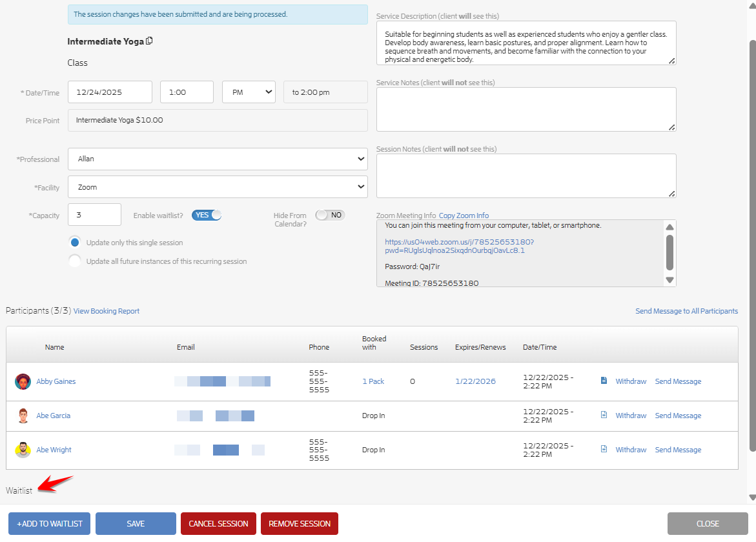
Task: Open View Booking Report link
Action: pyautogui.click(x=106, y=311)
